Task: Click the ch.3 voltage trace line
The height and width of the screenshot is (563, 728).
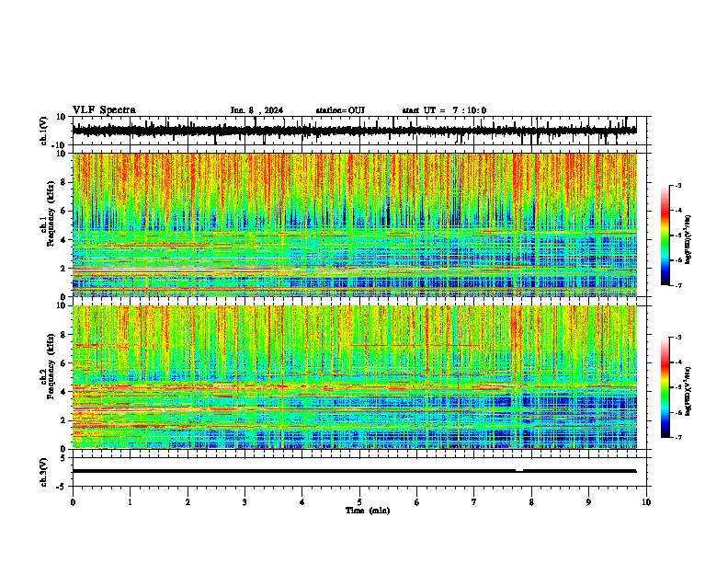Action: click(x=354, y=471)
